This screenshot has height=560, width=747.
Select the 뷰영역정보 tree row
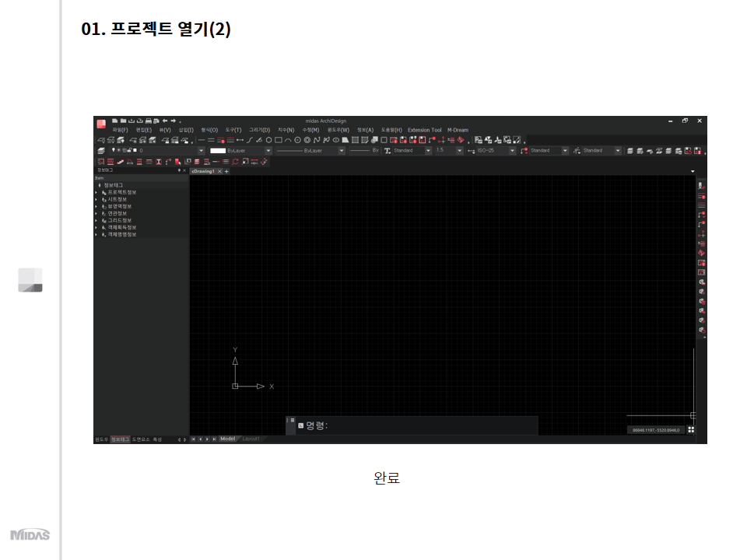(x=141, y=207)
